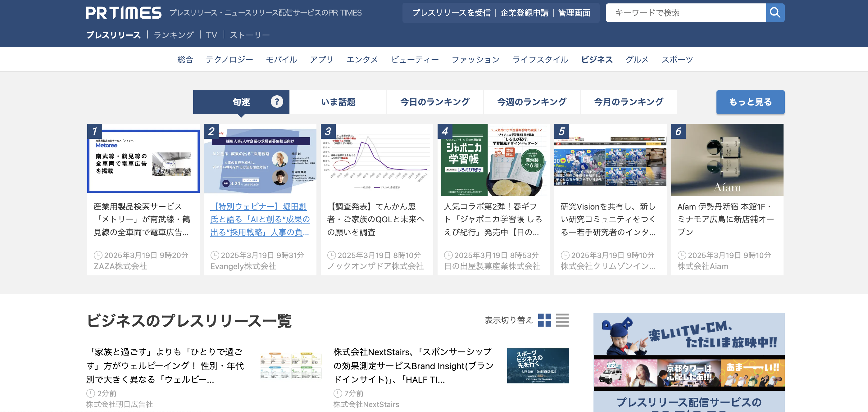Select the エンタメ category
Viewport: 868px width, 412px height.
362,60
